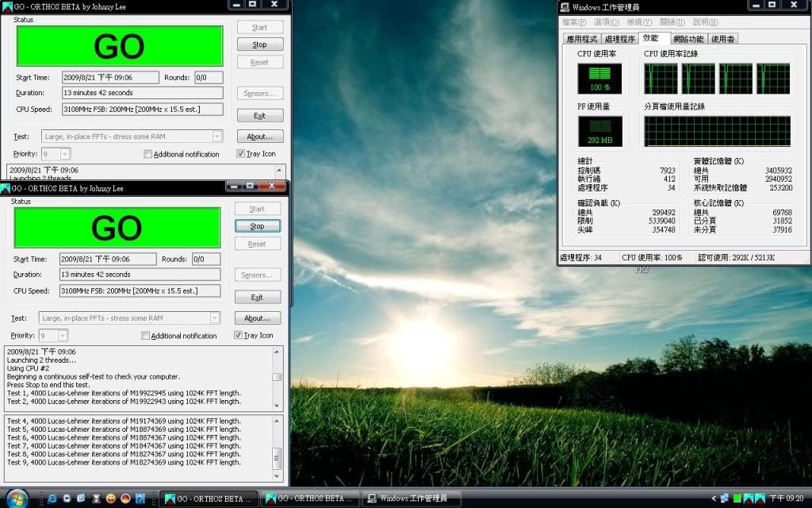The height and width of the screenshot is (508, 812).
Task: Enable Additional notification in front ORTHOS window
Action: [145, 336]
